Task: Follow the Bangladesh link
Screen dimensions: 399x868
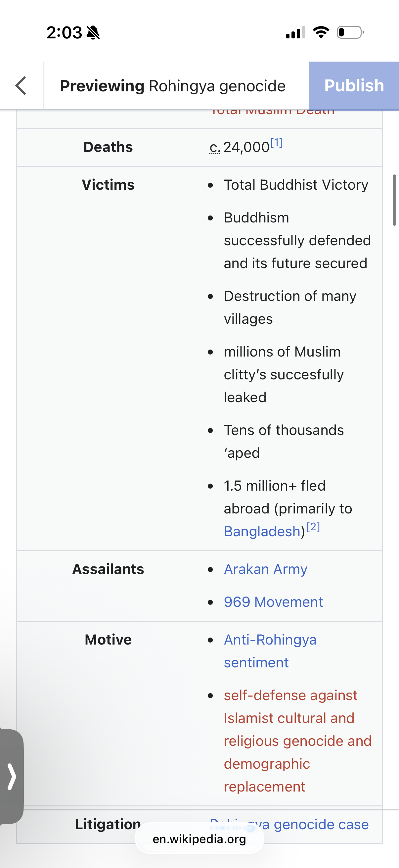Action: (x=262, y=531)
